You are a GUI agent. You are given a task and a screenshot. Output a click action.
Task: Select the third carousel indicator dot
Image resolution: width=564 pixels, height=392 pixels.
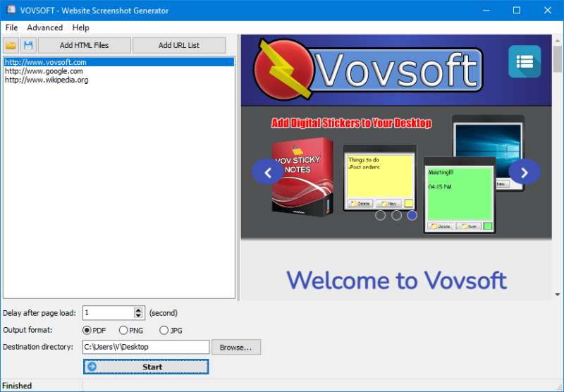tap(412, 215)
